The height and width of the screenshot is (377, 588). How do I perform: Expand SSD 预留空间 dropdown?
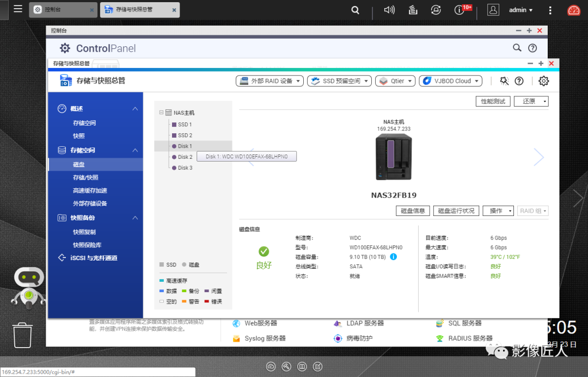[339, 81]
